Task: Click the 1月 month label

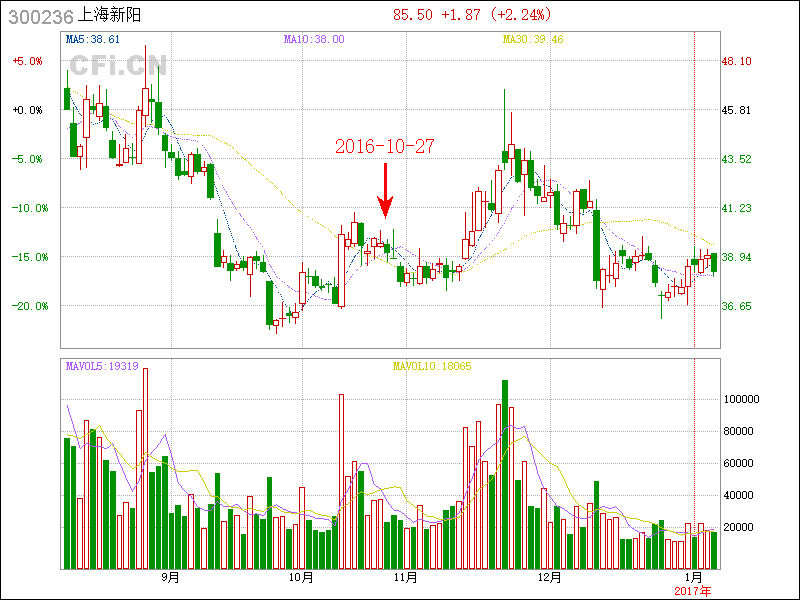Action: 694,578
